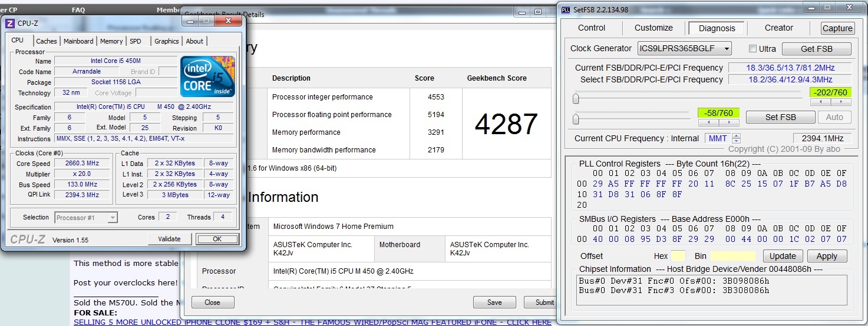Click the Level 3 cache value 3 MBytes

[175, 195]
